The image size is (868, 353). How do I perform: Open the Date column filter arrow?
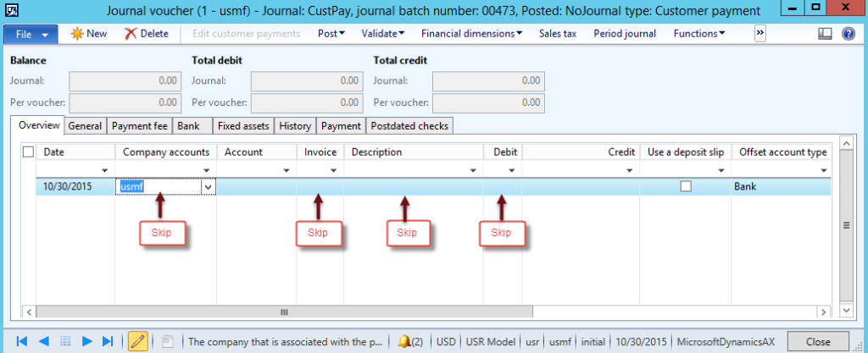[104, 171]
